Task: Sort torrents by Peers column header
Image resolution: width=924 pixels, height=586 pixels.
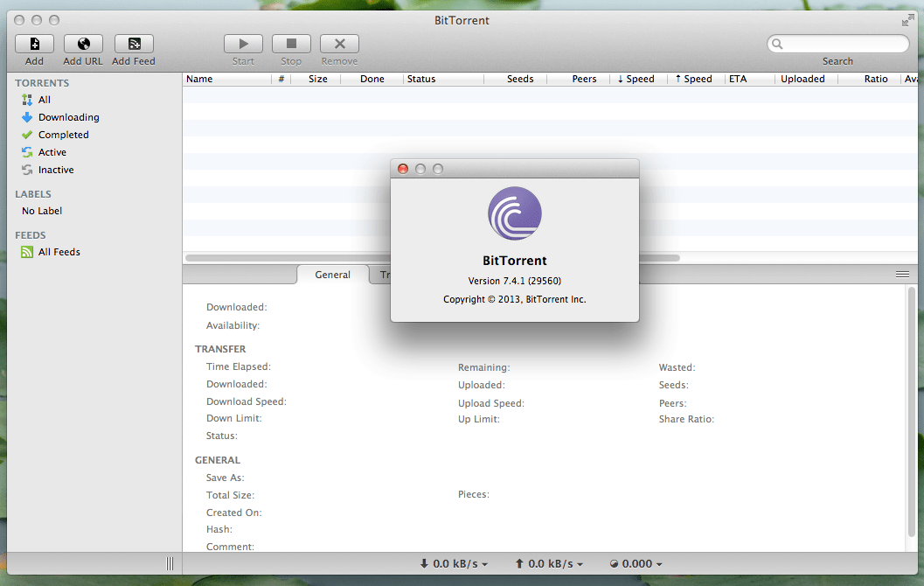Action: point(579,79)
